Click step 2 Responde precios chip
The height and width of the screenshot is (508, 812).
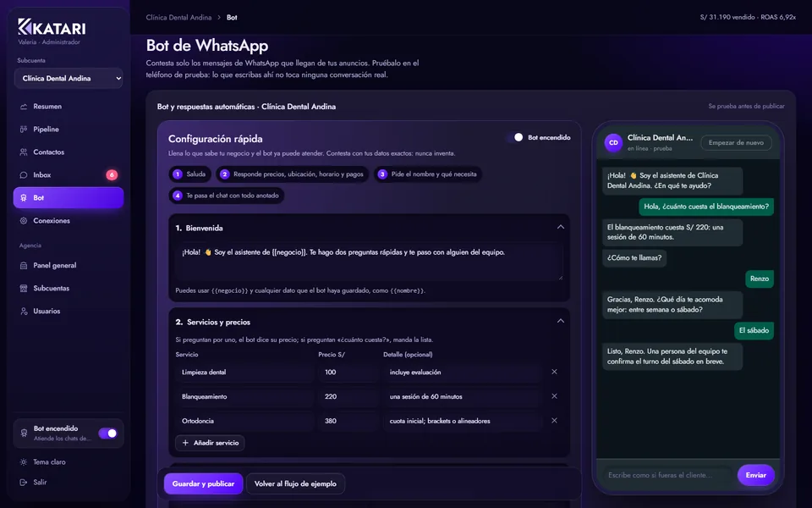[x=293, y=174]
